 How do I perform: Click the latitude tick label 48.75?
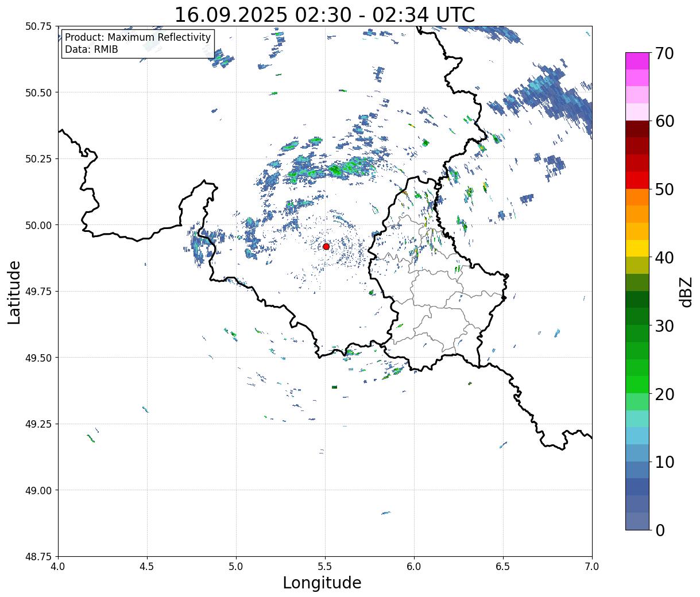pyautogui.click(x=38, y=556)
